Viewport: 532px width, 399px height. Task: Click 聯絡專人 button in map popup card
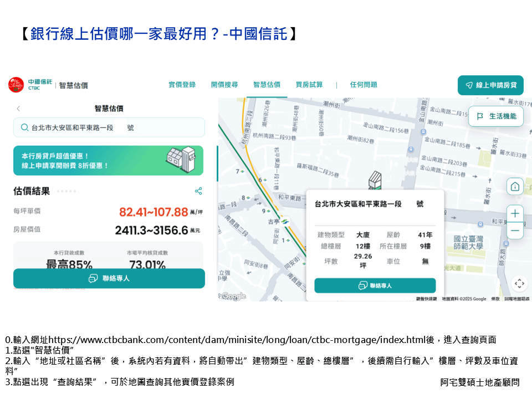375,286
